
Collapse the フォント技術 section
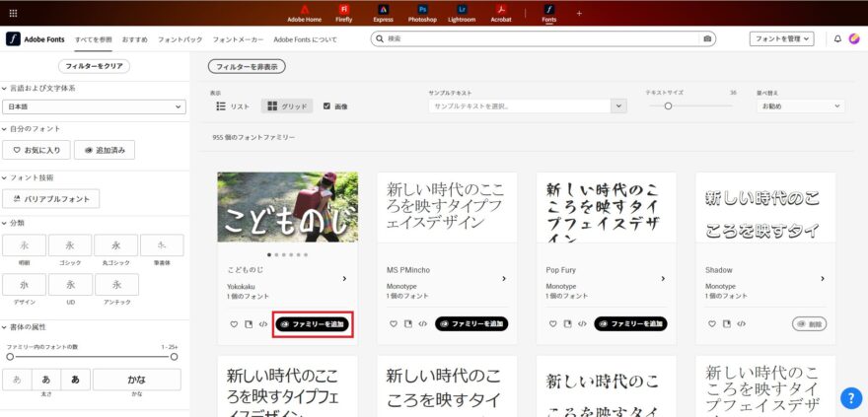click(x=29, y=177)
